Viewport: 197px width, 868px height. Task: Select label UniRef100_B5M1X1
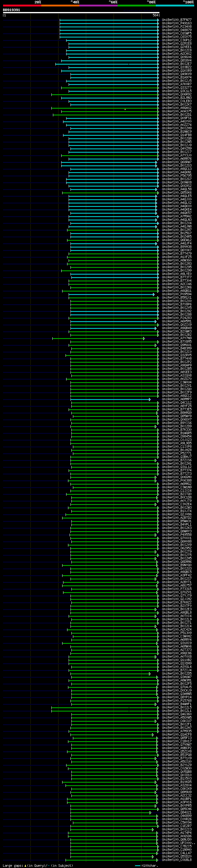177,298
